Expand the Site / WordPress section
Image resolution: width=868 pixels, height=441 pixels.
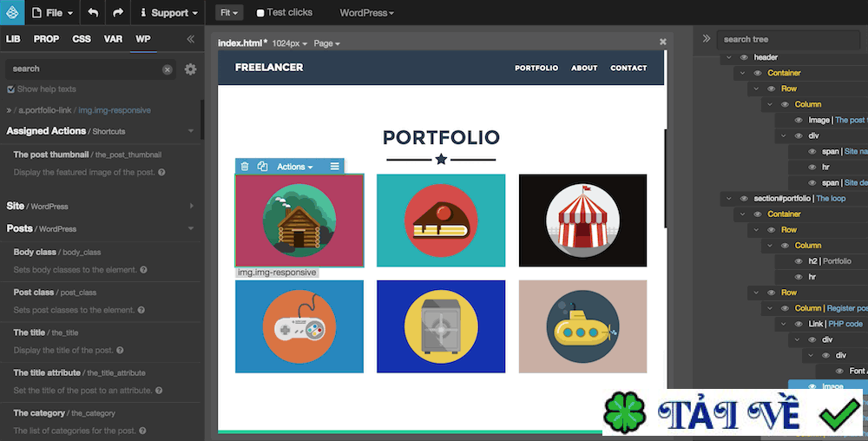[x=100, y=206]
